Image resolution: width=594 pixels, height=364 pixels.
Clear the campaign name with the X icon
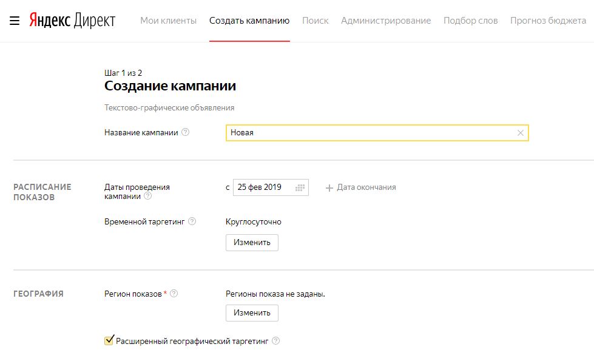pos(521,132)
